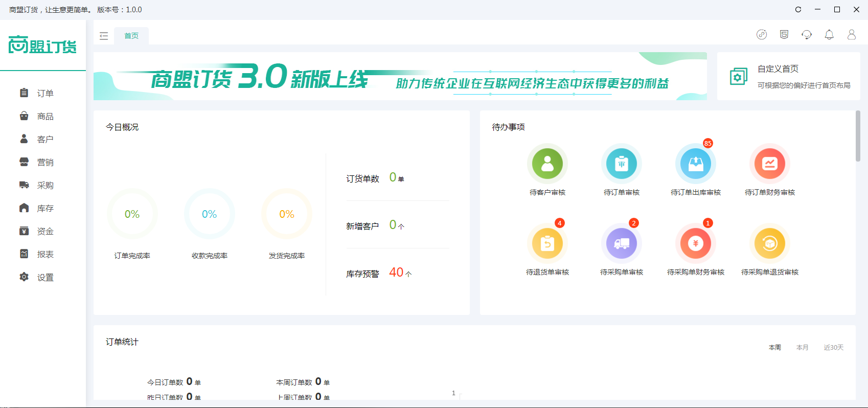Switch to the 首页 tab

131,36
